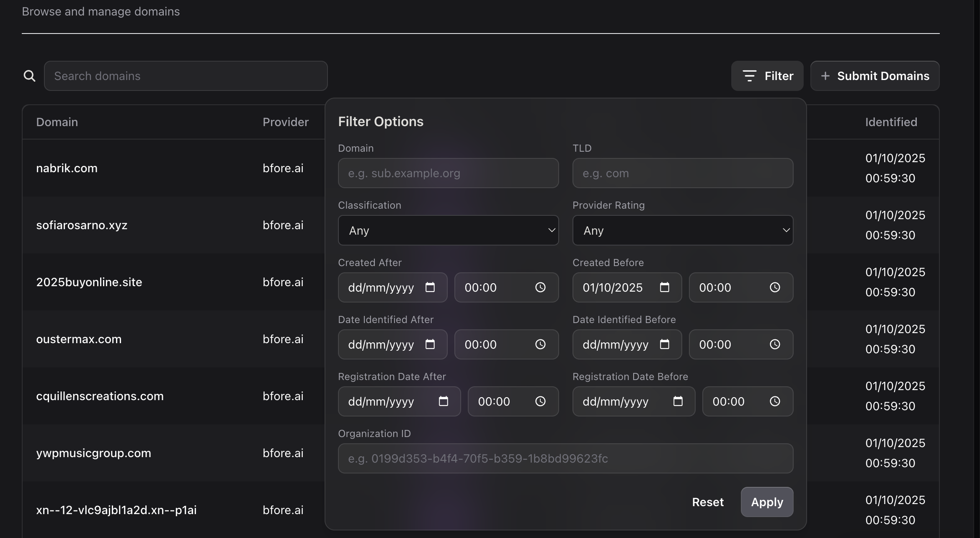Screen dimensions: 980x538
Task: Open calendar picker for Created Before date
Action: [x=665, y=287]
